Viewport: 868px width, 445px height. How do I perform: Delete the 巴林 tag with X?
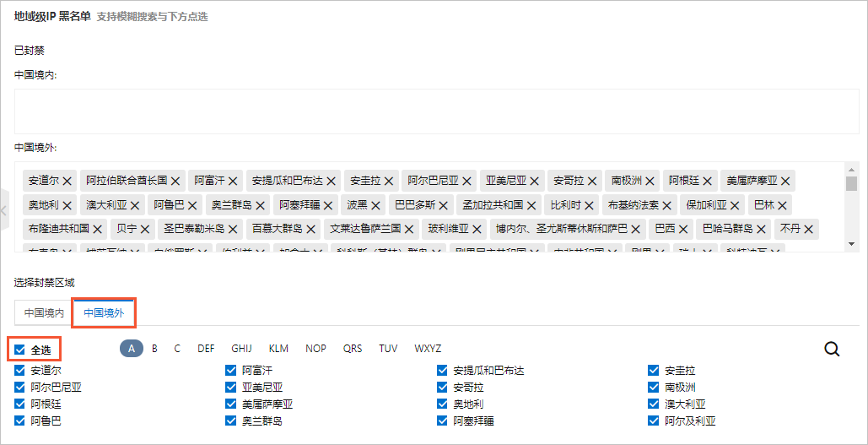[x=782, y=205]
